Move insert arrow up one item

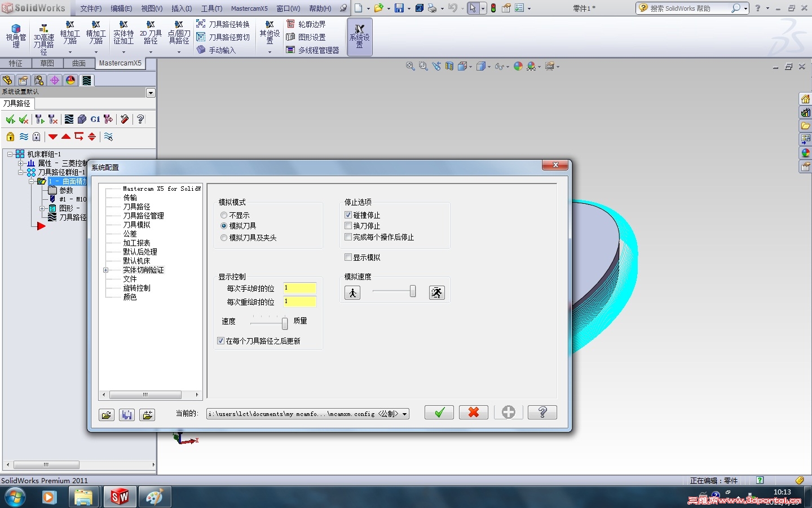click(66, 137)
